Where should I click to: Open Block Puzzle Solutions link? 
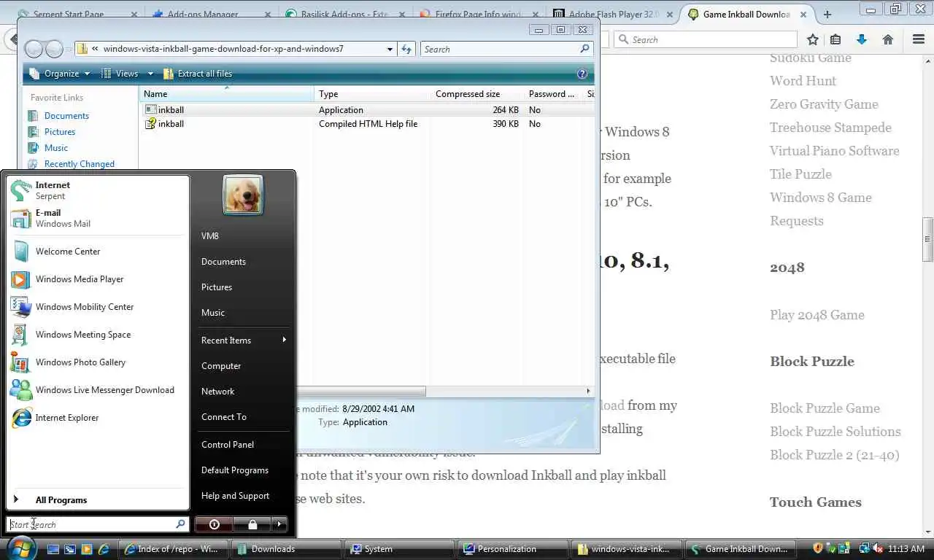[835, 432]
